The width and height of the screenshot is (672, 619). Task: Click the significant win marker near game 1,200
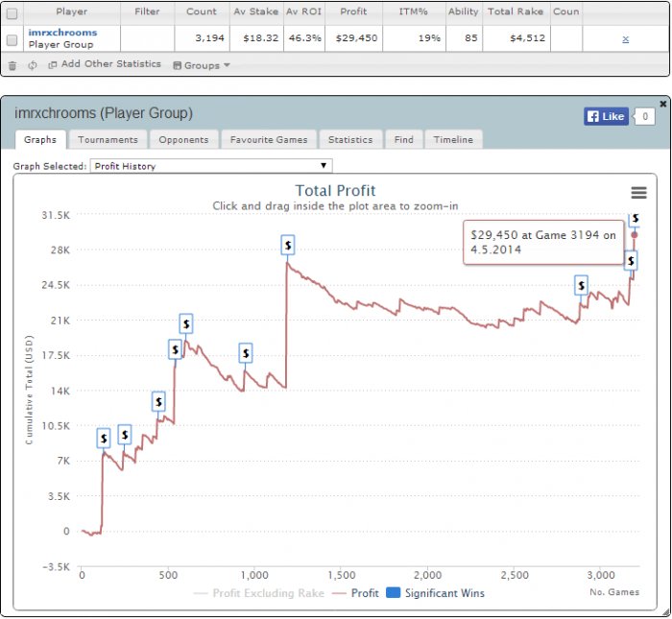288,246
